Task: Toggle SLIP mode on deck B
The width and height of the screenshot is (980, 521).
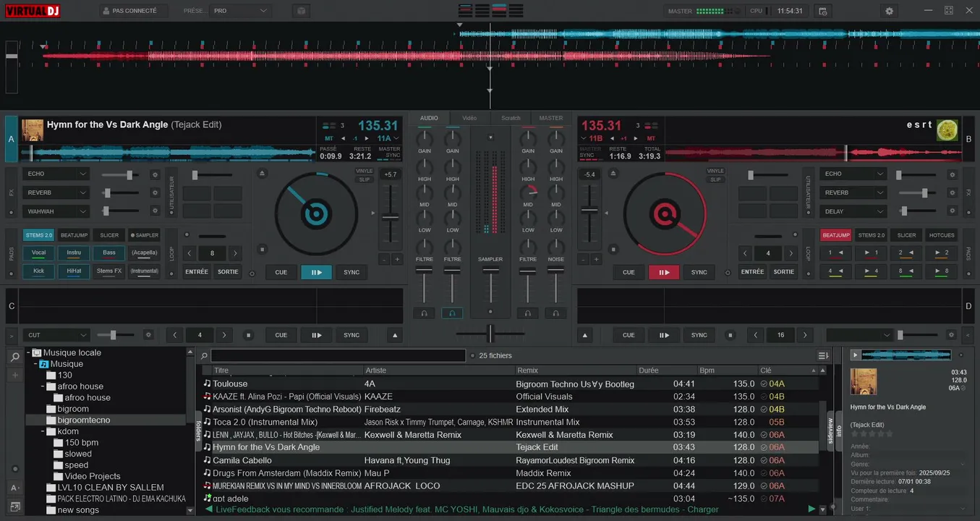Action: [x=715, y=179]
